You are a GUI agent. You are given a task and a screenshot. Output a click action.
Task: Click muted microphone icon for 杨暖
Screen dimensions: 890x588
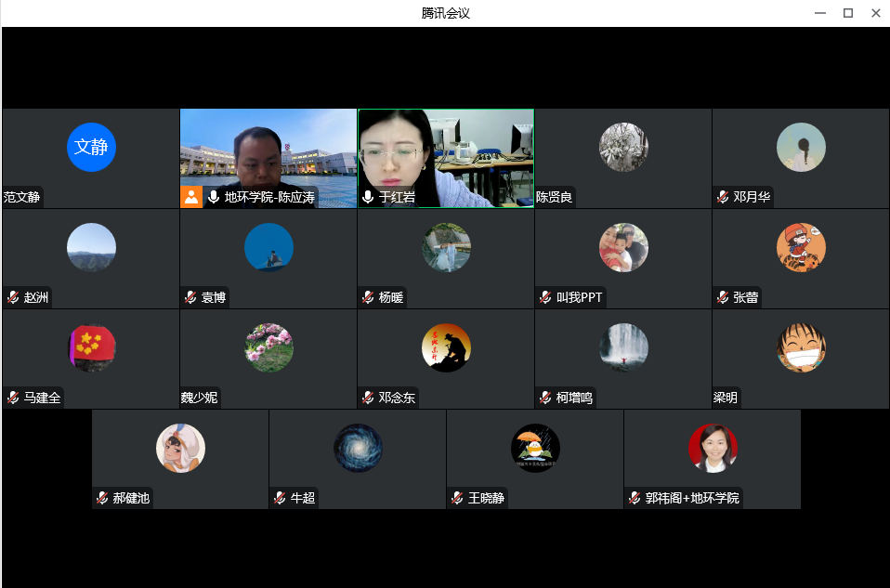tap(368, 297)
